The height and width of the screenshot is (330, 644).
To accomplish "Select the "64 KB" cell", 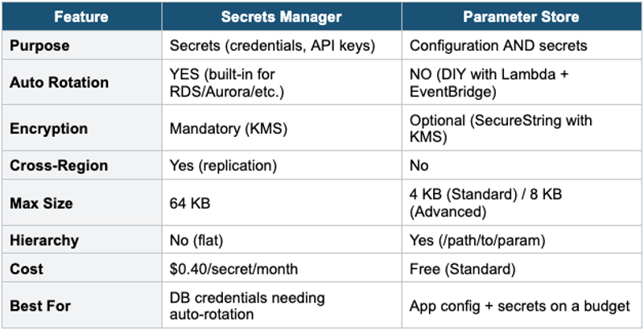I will coord(190,204).
